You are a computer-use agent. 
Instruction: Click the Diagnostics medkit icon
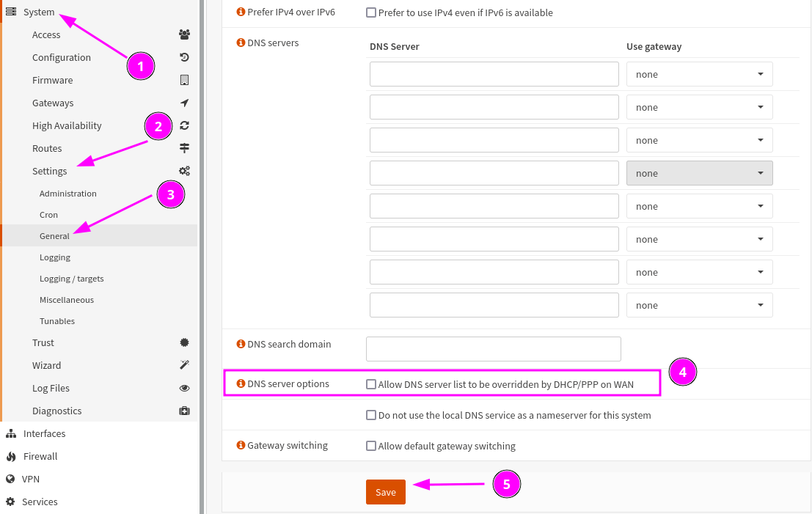[x=184, y=411]
